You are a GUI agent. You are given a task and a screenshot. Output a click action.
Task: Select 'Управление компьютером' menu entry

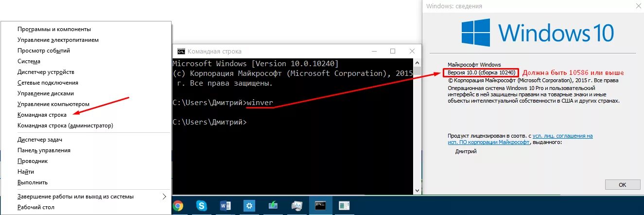coord(53,104)
